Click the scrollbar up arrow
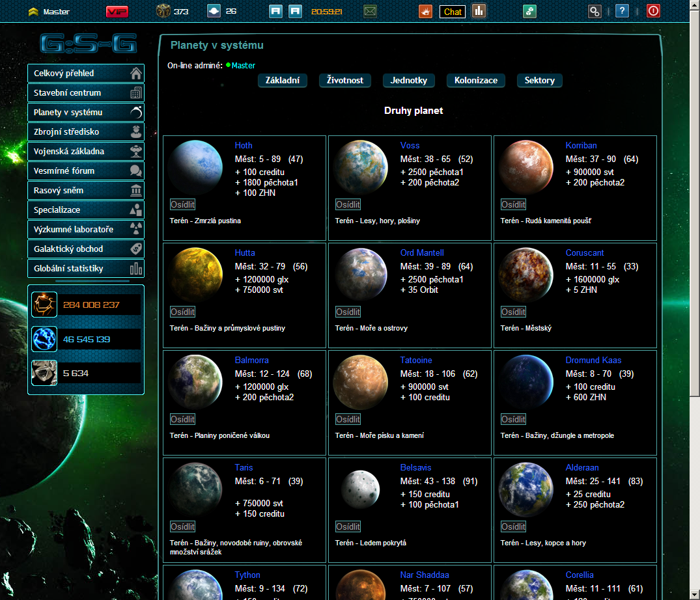The image size is (700, 600). click(695, 5)
